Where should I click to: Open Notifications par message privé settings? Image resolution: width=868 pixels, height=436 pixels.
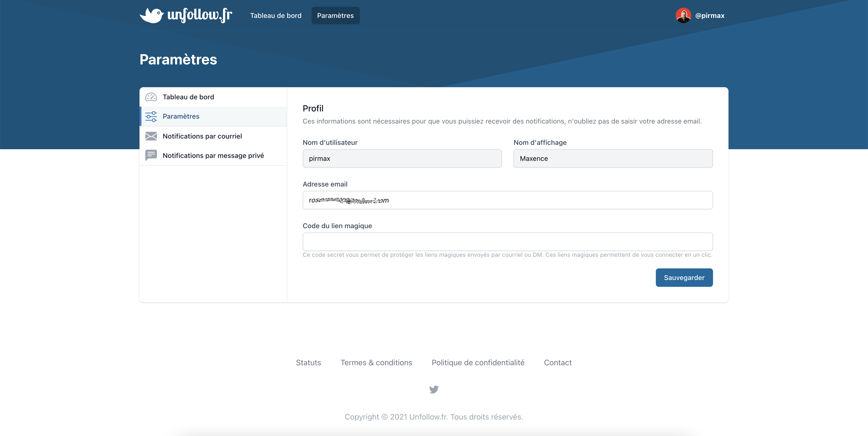pyautogui.click(x=213, y=155)
